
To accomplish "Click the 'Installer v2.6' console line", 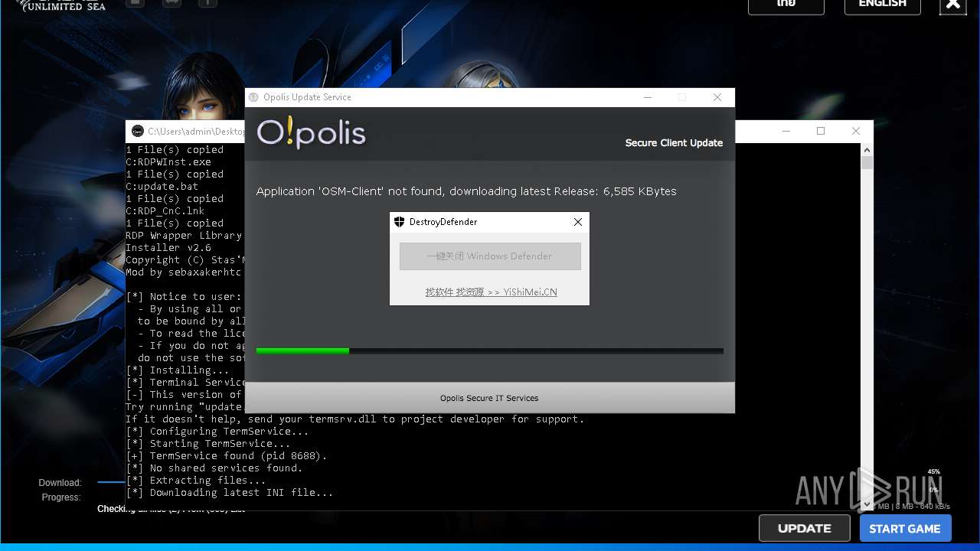I will [x=168, y=248].
